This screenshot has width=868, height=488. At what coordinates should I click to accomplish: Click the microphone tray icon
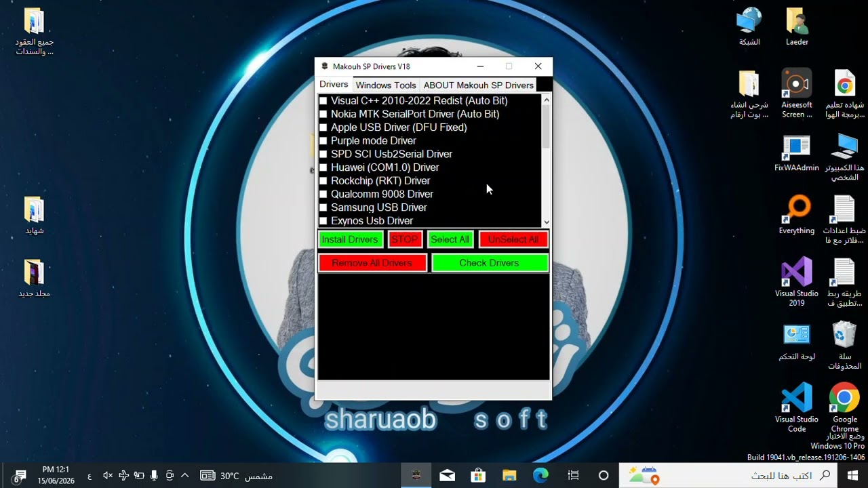[x=155, y=475]
